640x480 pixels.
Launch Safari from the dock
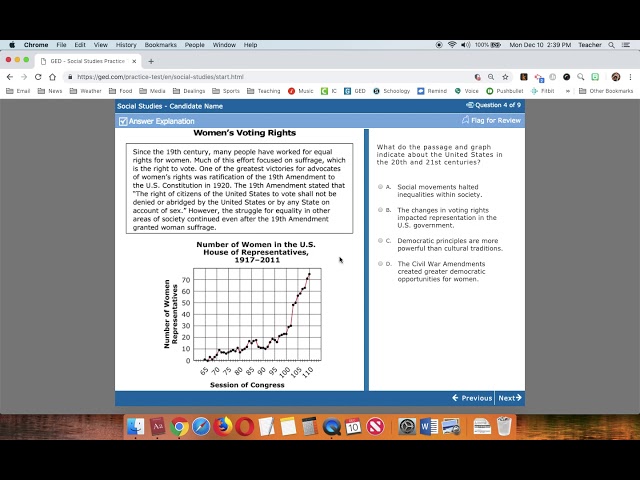[x=200, y=427]
